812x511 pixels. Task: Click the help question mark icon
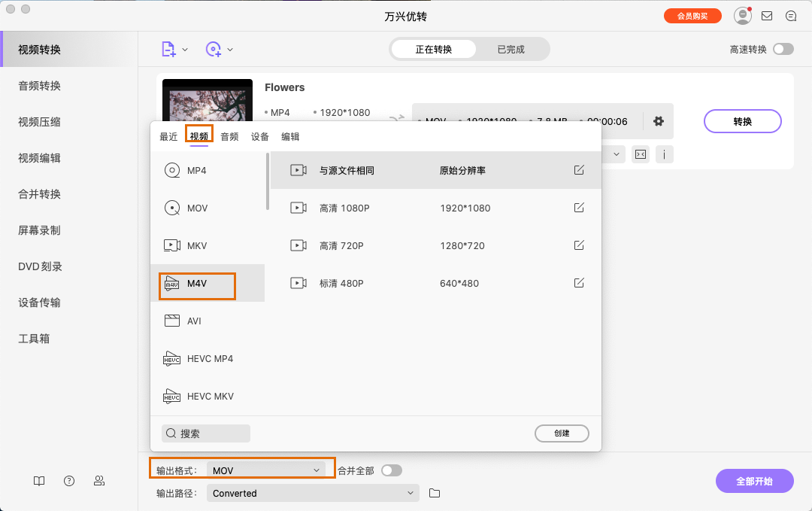pos(68,481)
